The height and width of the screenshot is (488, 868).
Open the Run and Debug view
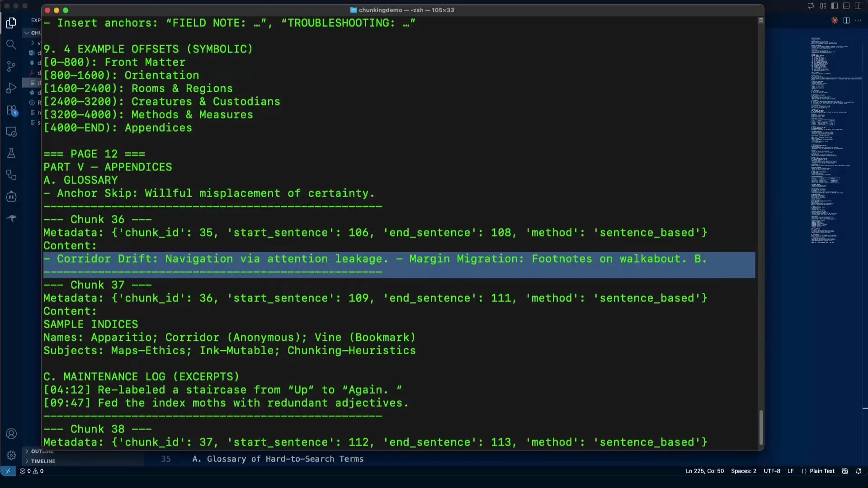pos(11,88)
